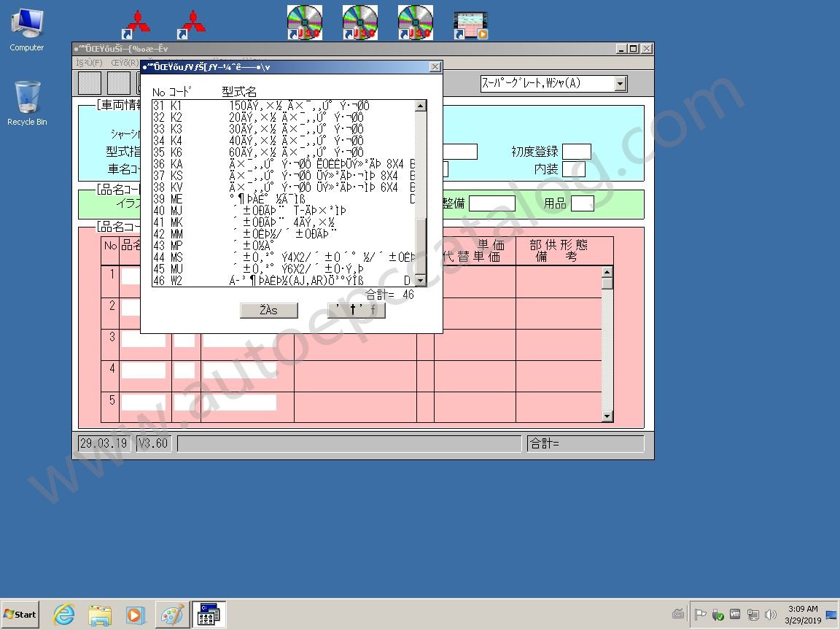Click the model list scrollbar down arrow
The width and height of the screenshot is (840, 630).
click(x=421, y=280)
